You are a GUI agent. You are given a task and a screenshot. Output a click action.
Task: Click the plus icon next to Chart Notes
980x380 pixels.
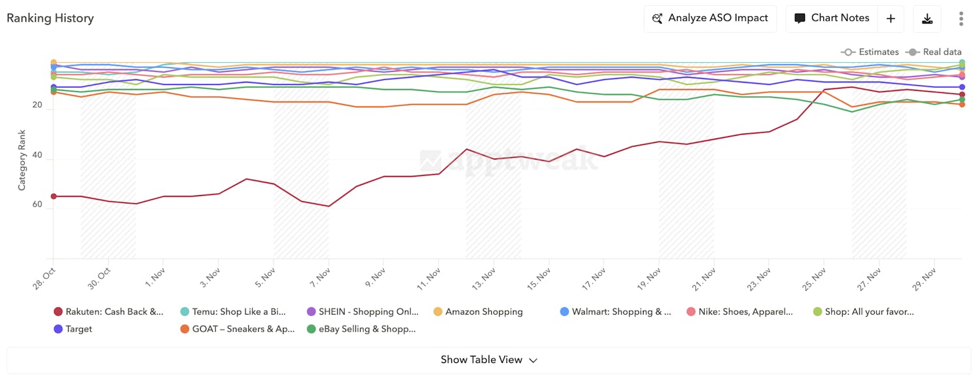890,18
